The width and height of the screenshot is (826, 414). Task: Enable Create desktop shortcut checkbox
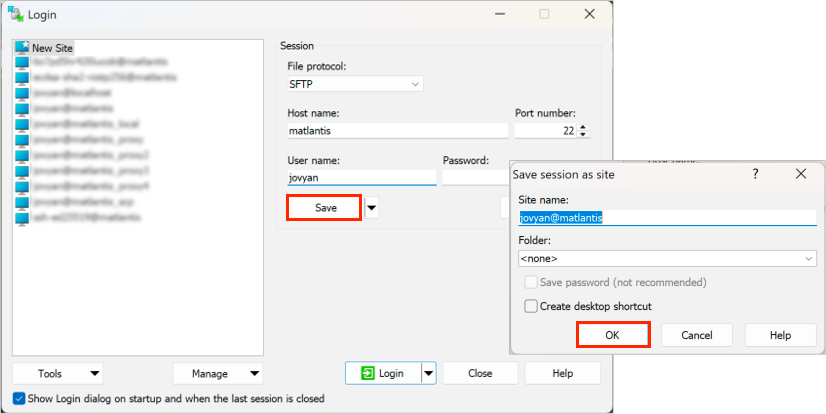point(531,306)
